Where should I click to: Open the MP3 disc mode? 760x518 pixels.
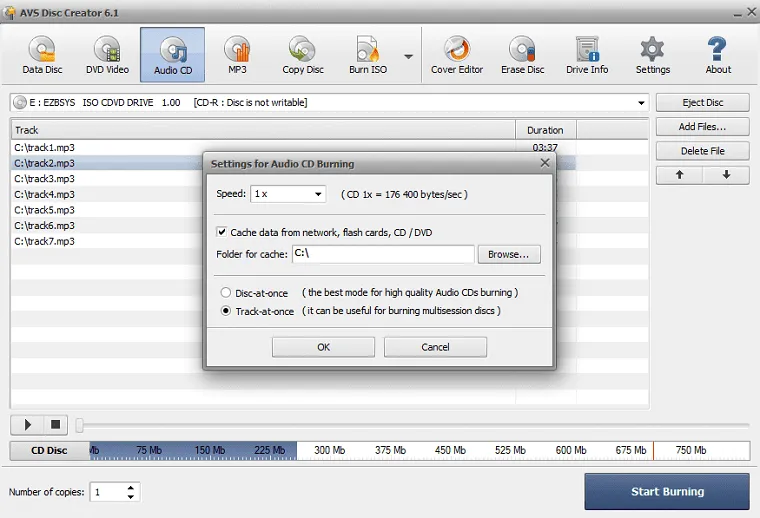point(237,55)
